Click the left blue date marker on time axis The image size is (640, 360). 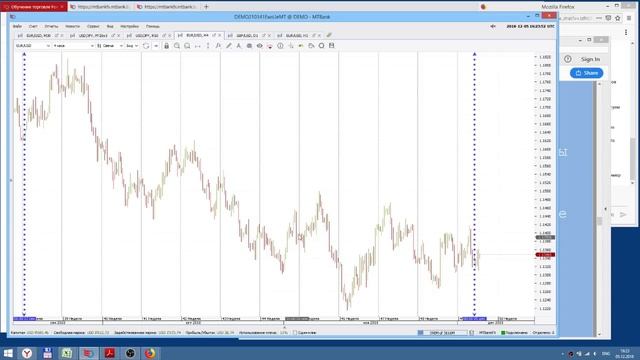[24, 319]
